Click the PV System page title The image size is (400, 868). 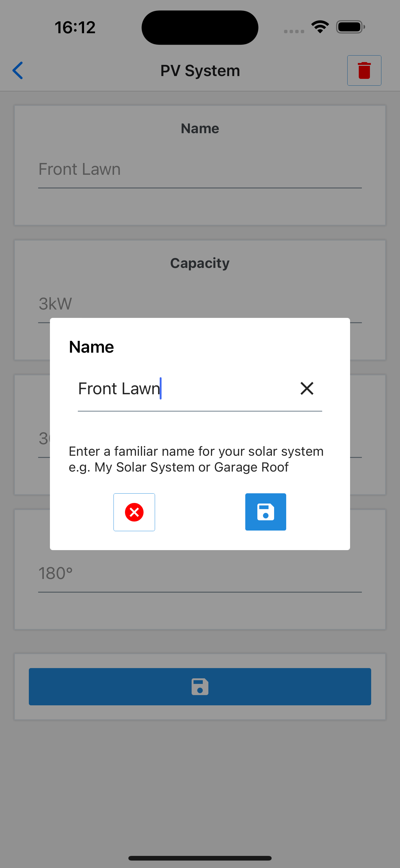(200, 70)
